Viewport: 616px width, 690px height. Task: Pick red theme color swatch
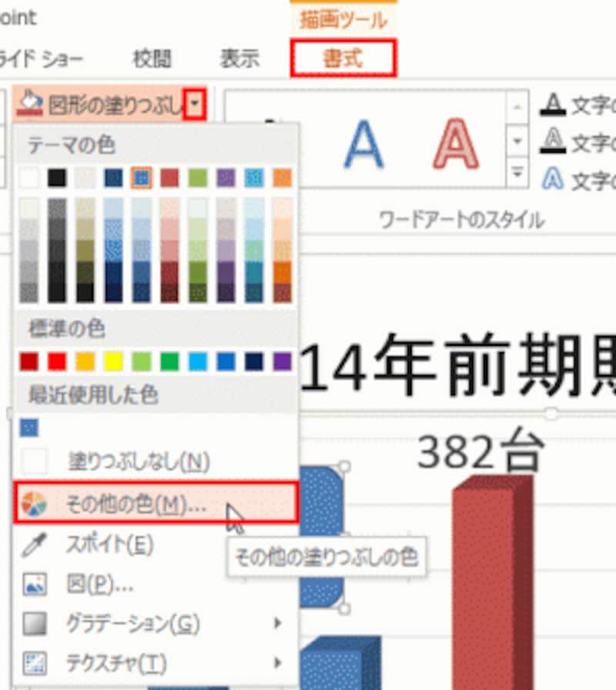coord(170,178)
